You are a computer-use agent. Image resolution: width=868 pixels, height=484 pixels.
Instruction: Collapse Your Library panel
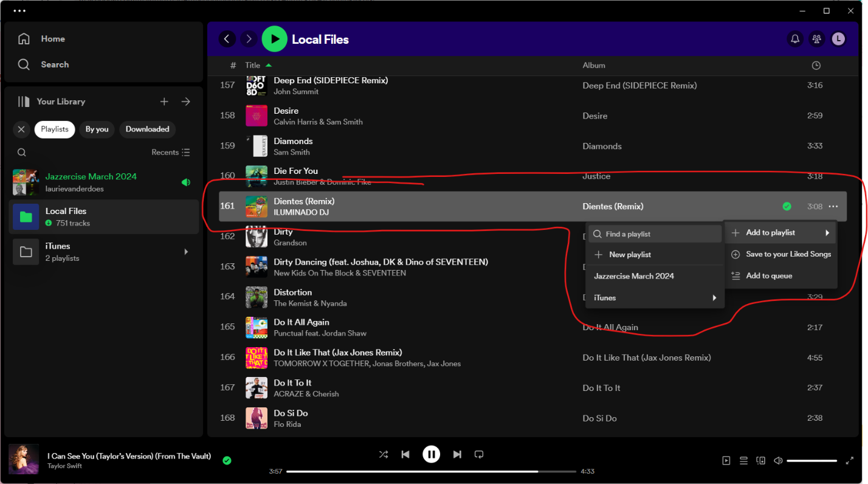(51, 102)
